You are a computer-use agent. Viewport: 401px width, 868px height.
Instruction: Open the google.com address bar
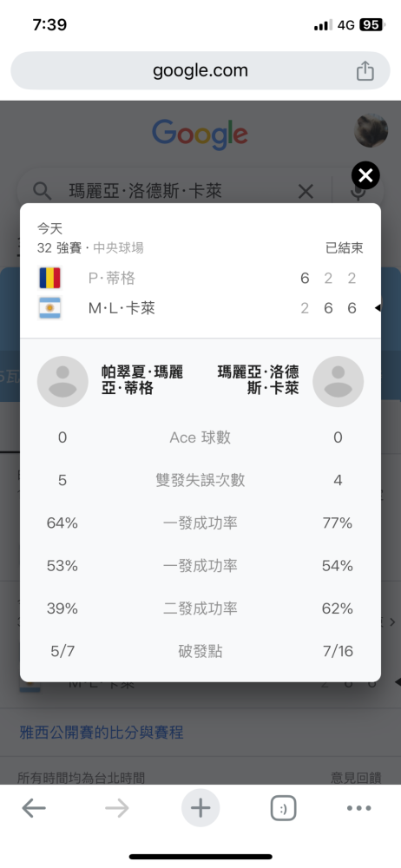point(200,71)
